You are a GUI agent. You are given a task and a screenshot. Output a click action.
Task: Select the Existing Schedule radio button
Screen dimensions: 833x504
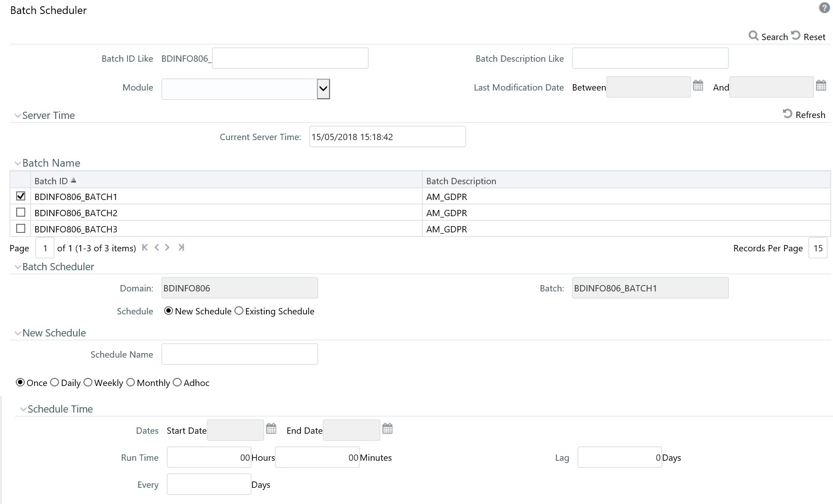239,311
